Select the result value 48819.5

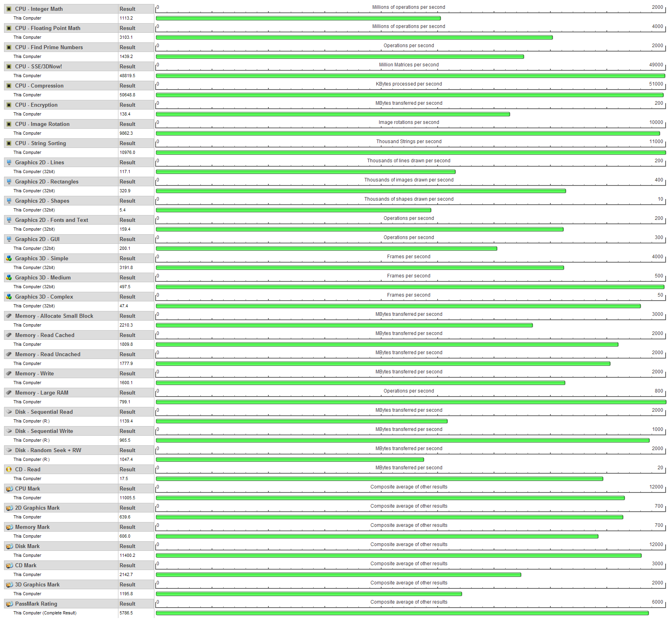coord(127,76)
